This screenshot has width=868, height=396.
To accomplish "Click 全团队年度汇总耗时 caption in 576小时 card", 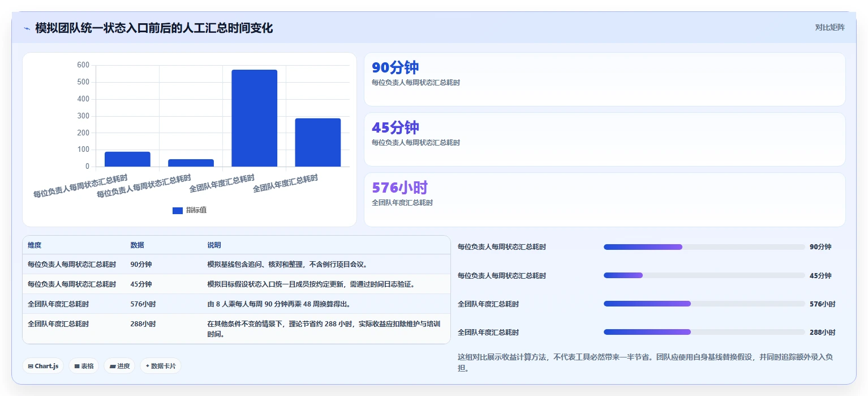I will [402, 202].
